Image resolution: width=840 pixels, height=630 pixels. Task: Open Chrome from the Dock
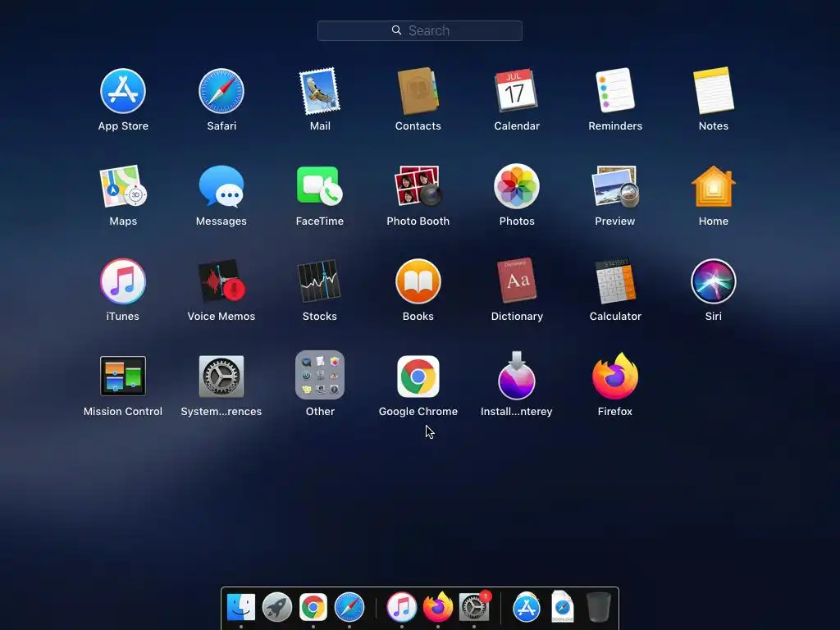tap(313, 608)
